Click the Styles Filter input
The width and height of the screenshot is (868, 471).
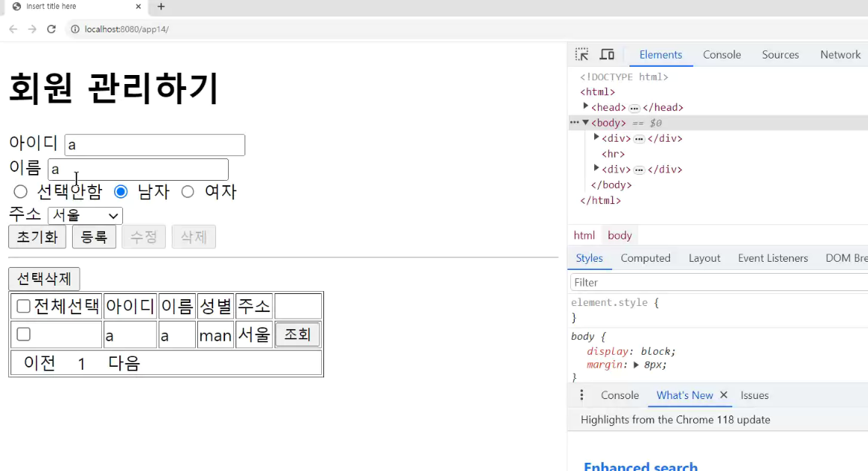(719, 282)
